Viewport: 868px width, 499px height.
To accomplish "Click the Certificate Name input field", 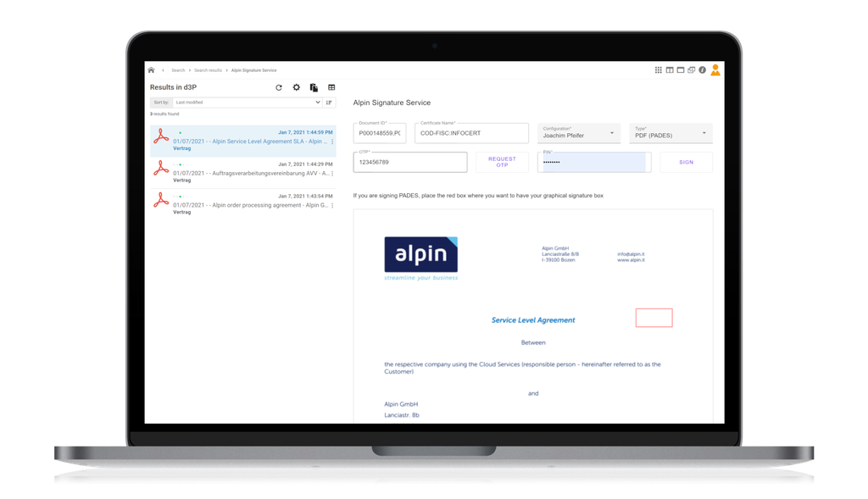I will pos(471,133).
